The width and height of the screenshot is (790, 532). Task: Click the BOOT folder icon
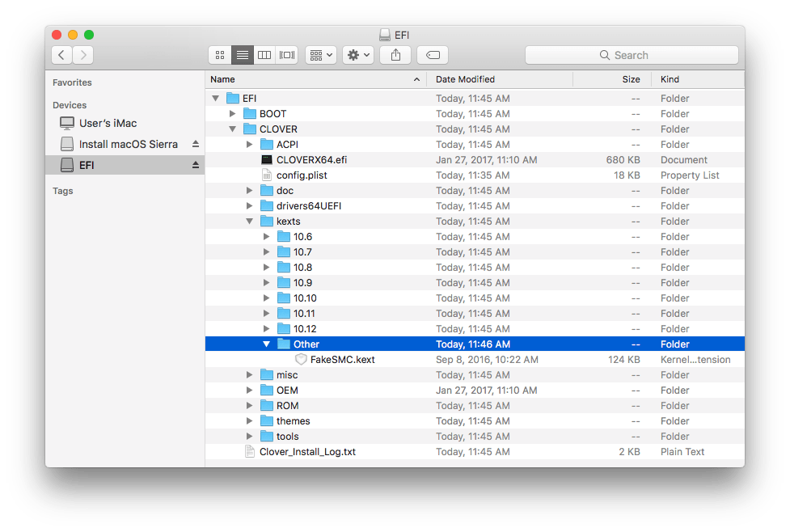coord(250,113)
